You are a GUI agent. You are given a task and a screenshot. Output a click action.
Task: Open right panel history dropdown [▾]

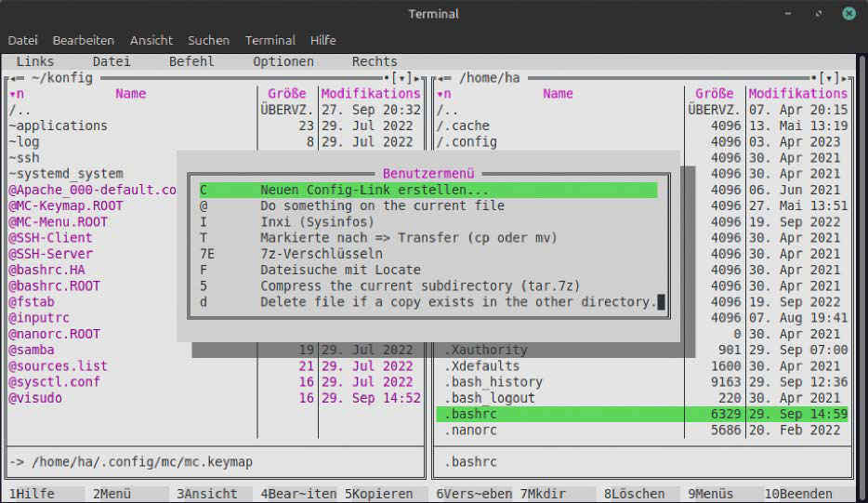coord(829,78)
